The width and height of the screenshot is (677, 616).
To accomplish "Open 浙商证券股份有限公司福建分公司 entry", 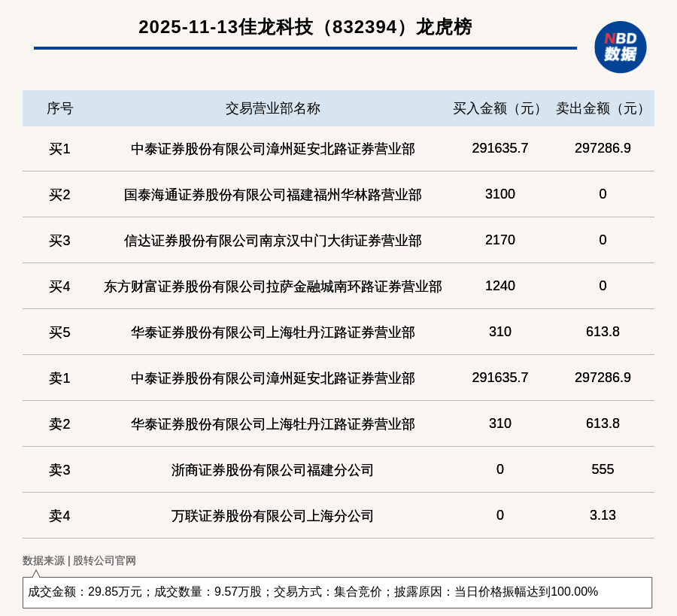I will coord(272,470).
